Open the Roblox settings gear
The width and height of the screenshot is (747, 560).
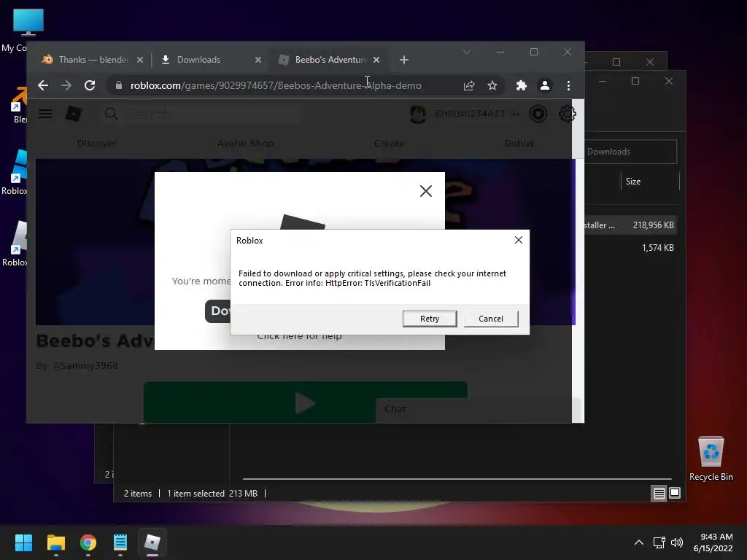567,114
